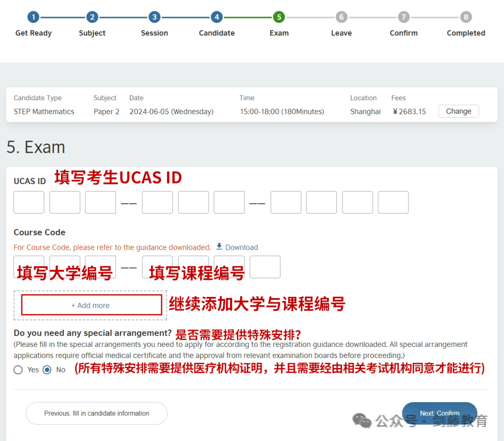Click the STEP Mathematics candidate type text
Viewport: 504px width, 441px height.
pos(44,111)
